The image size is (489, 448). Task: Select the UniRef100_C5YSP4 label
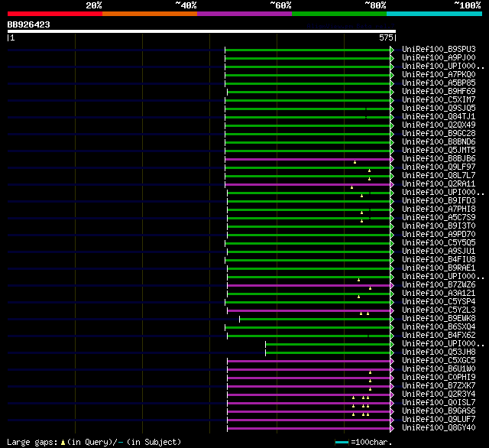[x=439, y=302]
